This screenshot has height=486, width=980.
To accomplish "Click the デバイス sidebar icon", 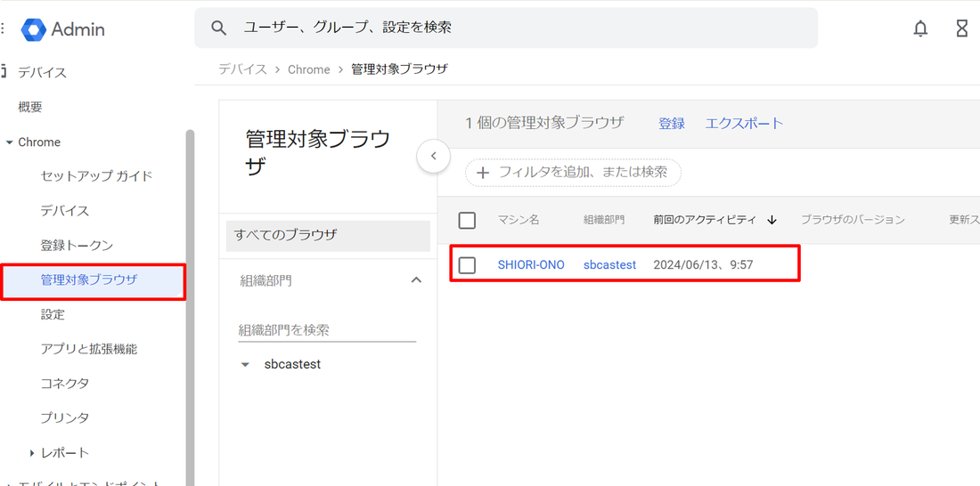I will click(4, 72).
